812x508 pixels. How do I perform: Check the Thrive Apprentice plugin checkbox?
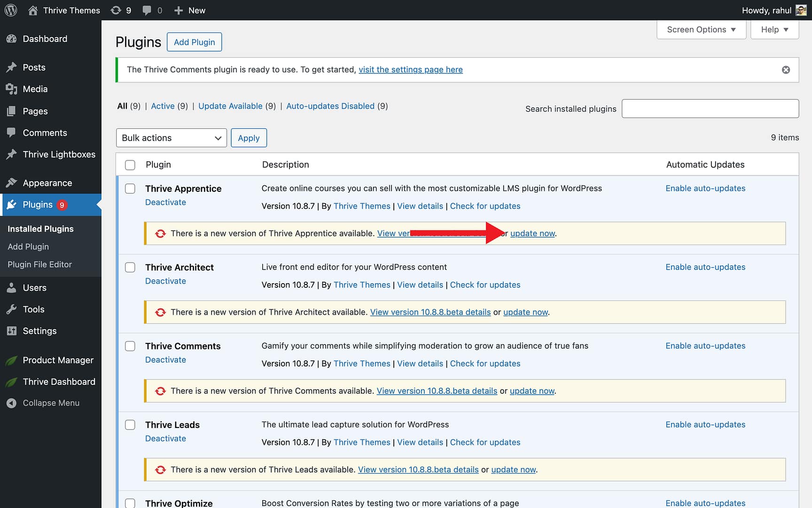(130, 189)
